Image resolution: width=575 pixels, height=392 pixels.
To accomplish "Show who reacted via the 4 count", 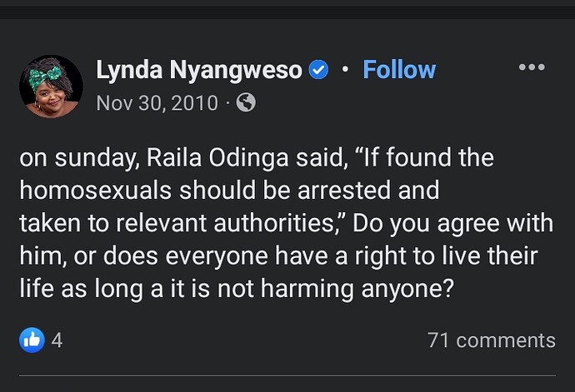I will click(57, 340).
